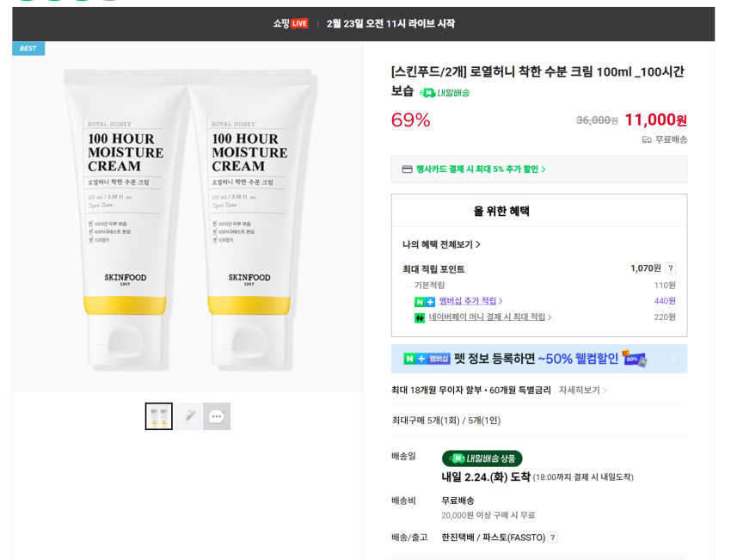This screenshot has height=560, width=731.
Task: Click the 내일배송 badge next to title
Action: [x=445, y=93]
